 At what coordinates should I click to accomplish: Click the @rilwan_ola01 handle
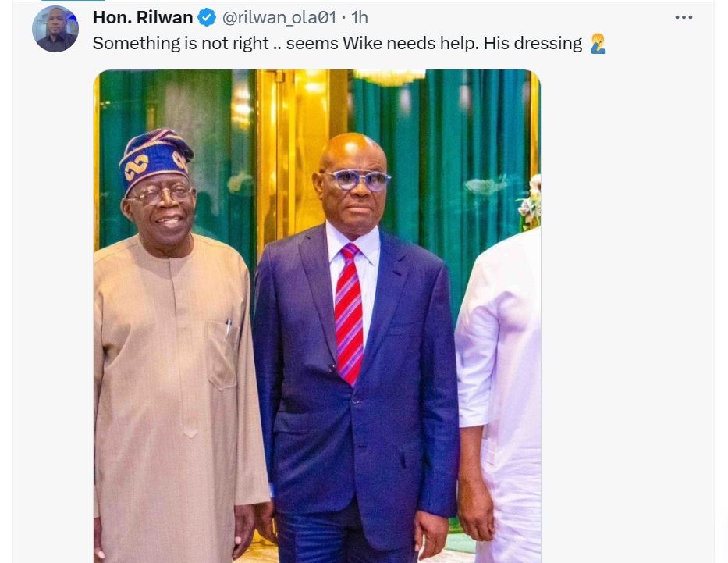(x=279, y=17)
